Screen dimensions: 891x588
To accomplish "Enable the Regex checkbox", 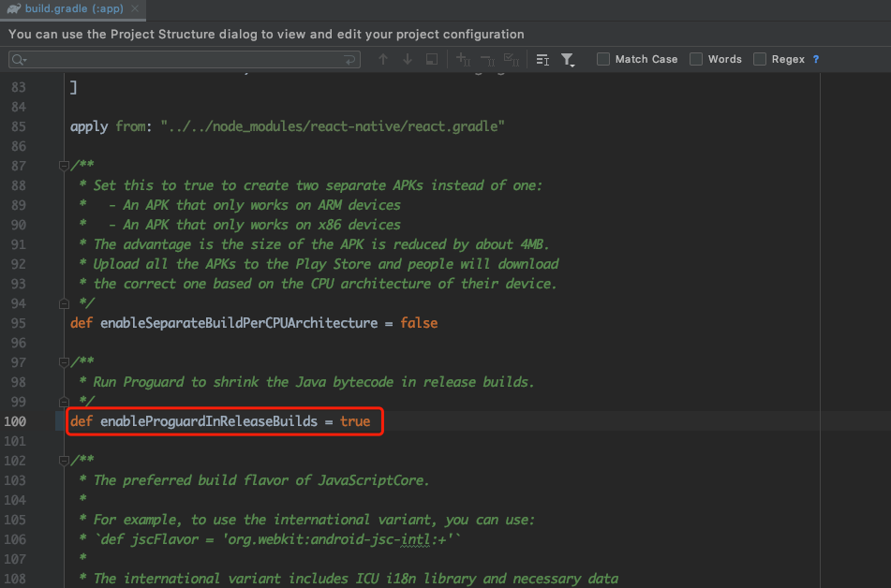I will 760,59.
